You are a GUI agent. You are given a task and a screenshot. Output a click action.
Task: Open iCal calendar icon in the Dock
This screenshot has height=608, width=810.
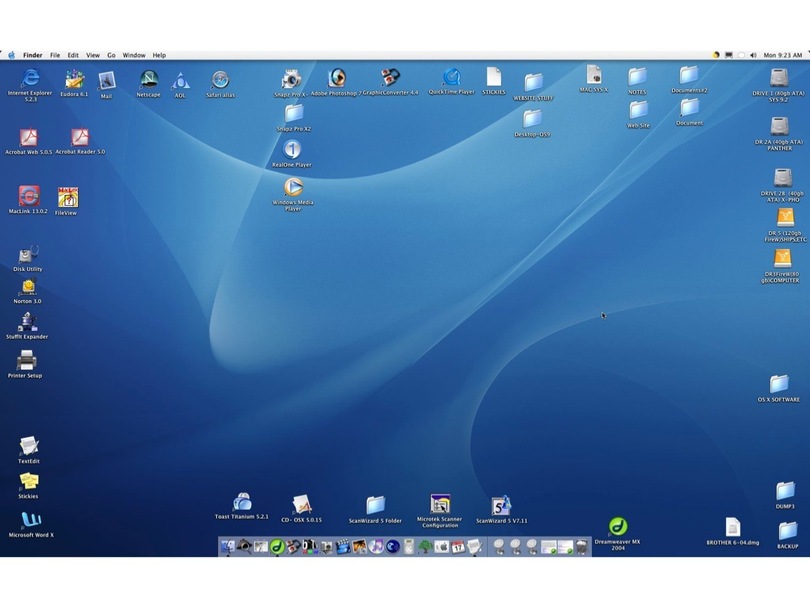pos(458,547)
